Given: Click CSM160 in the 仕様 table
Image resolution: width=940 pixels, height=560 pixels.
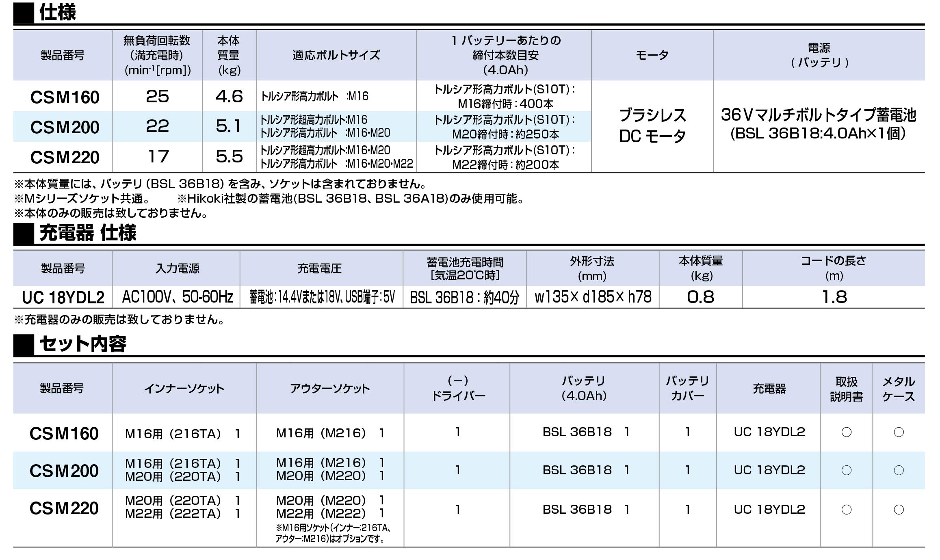Looking at the screenshot, I should [65, 97].
